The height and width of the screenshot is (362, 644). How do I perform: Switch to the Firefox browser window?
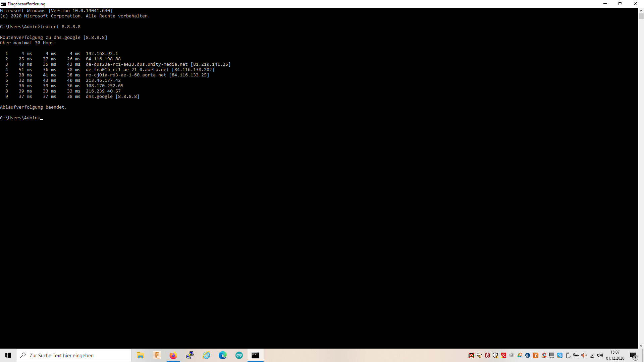click(x=173, y=355)
